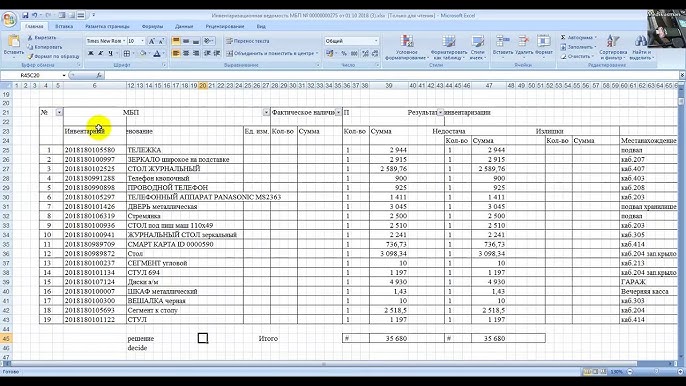Open Очистить clear menu
The width and height of the screenshot is (686, 386).
click(577, 56)
